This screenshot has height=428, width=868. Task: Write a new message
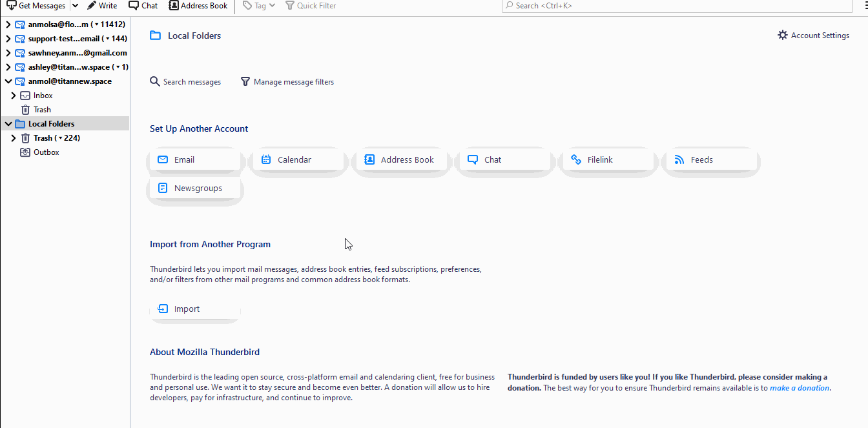pos(102,6)
